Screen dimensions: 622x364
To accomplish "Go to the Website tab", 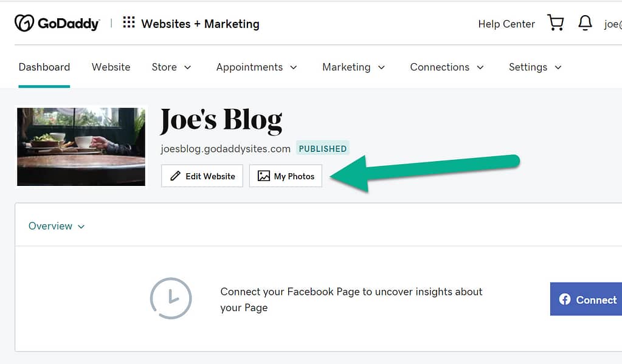I will [x=111, y=67].
